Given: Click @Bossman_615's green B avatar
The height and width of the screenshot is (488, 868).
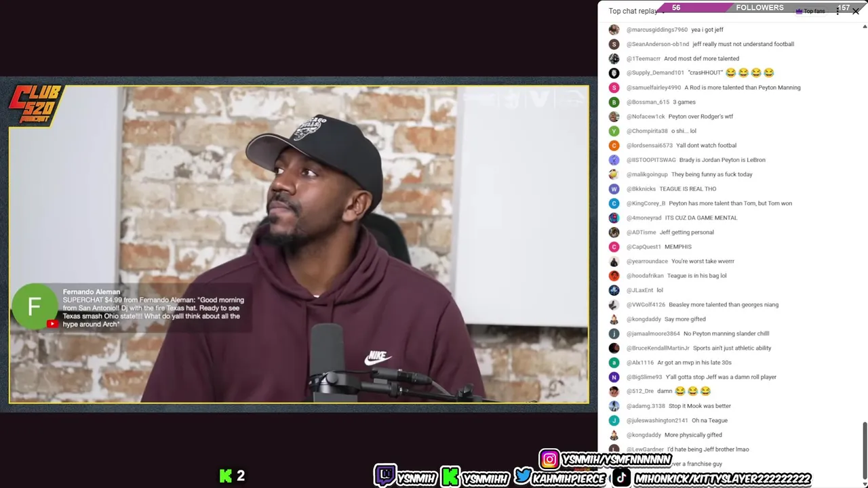Looking at the screenshot, I should pyautogui.click(x=614, y=102).
